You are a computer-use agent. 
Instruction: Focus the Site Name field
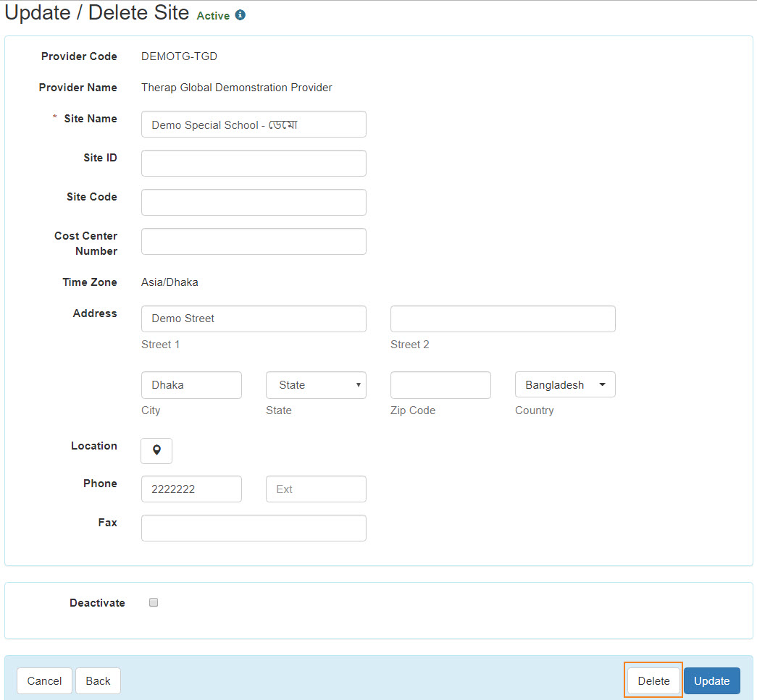pyautogui.click(x=254, y=125)
